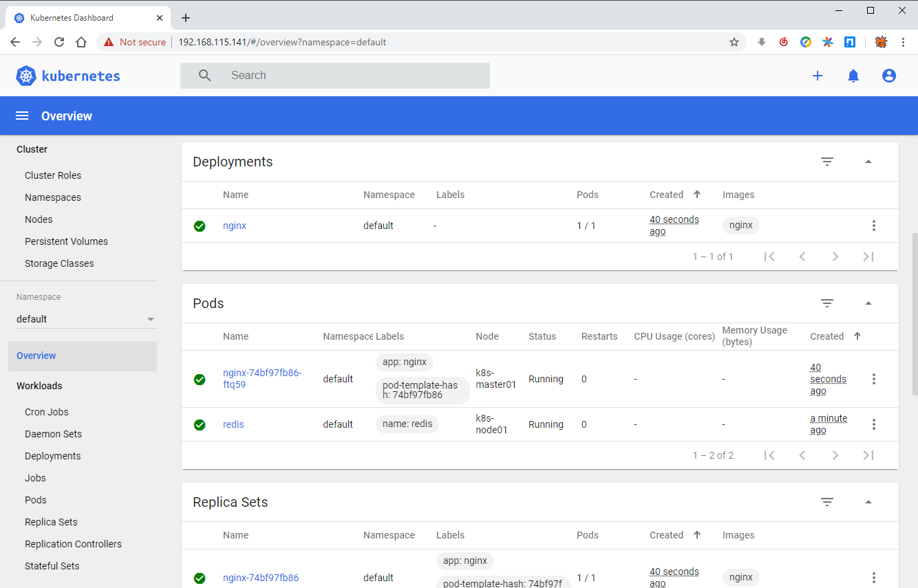Go to last page of Deployments
The width and height of the screenshot is (918, 588).
(x=868, y=257)
